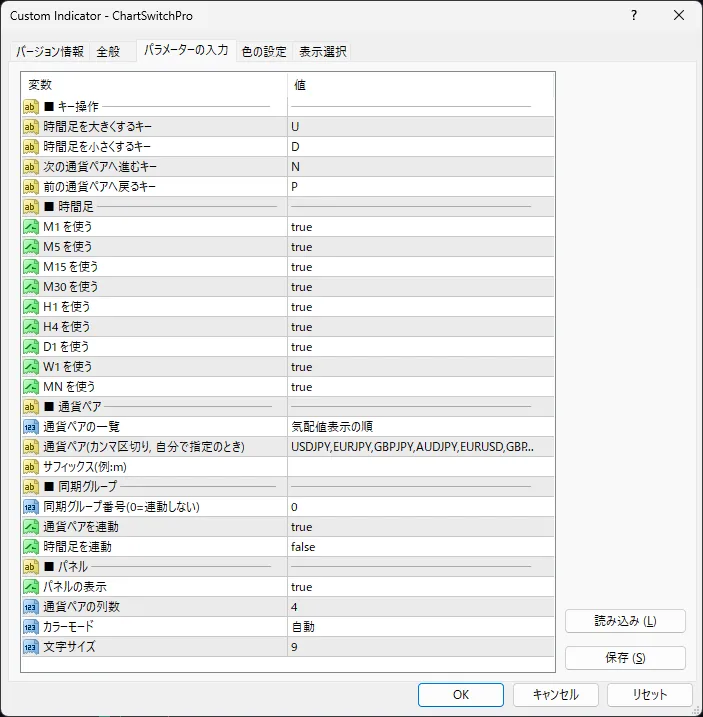Click the bool icon for M1 を使う
Viewport: 703px width, 717px height.
pos(31,227)
